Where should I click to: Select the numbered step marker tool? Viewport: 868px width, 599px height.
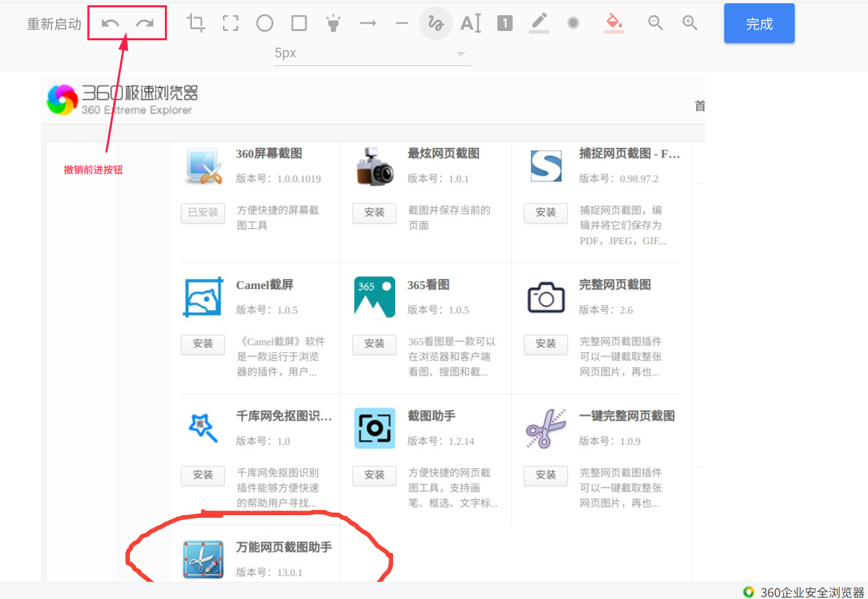point(505,24)
